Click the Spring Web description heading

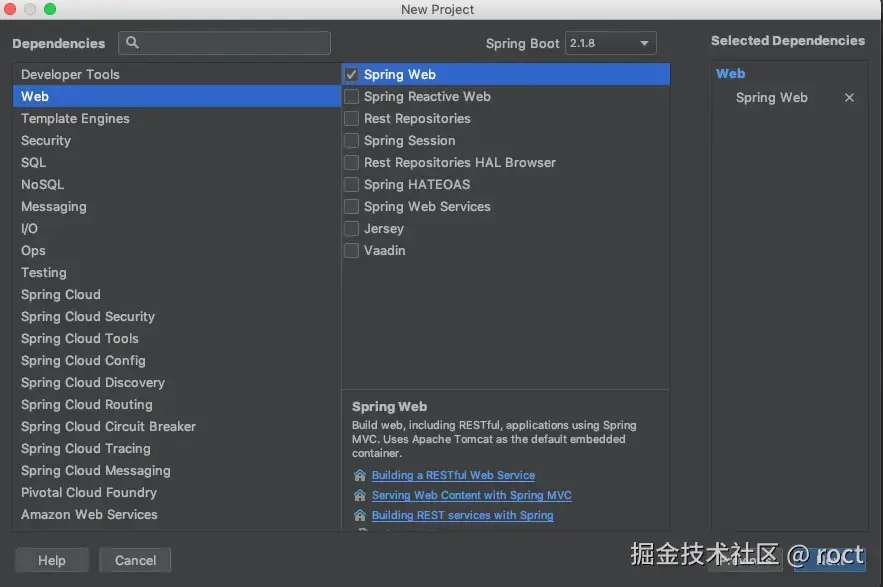[389, 407]
